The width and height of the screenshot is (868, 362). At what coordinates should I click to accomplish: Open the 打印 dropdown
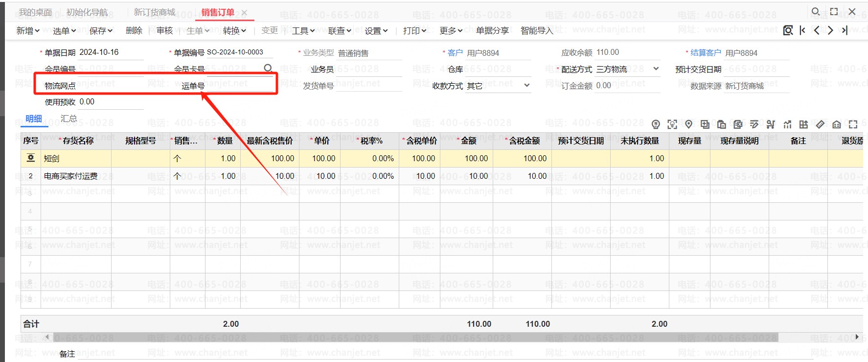click(415, 31)
